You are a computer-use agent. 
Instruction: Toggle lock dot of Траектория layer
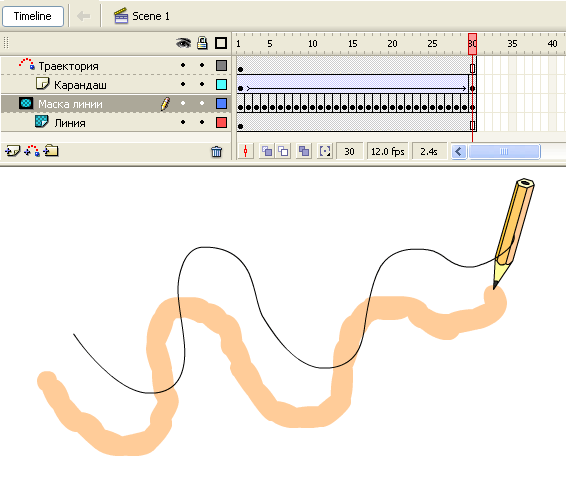click(x=202, y=65)
